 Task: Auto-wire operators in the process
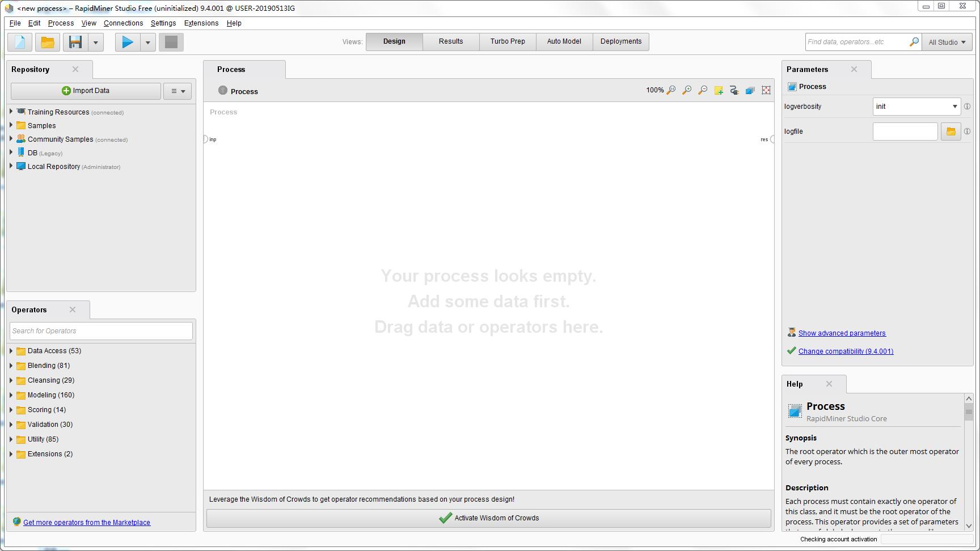point(734,90)
